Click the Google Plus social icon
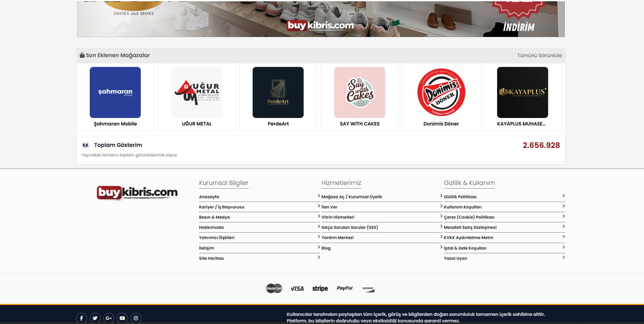 [109, 318]
